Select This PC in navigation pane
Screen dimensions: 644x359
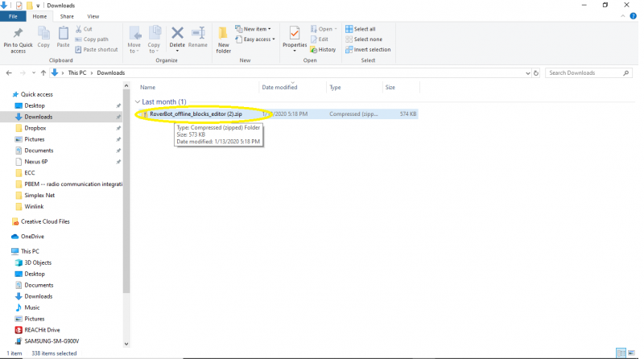coord(30,251)
